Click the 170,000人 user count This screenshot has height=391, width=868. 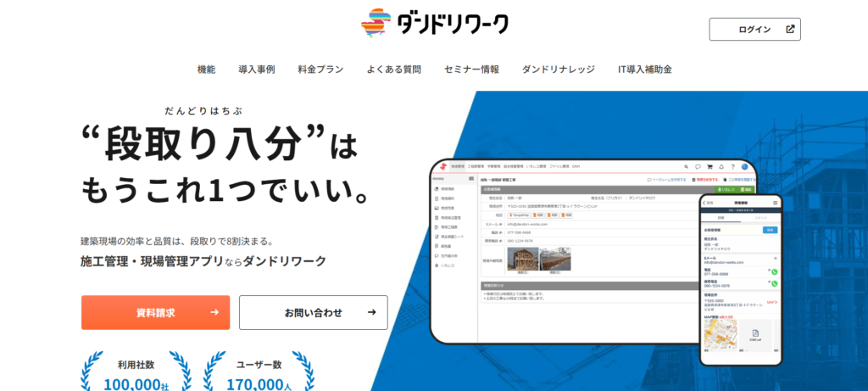click(259, 384)
